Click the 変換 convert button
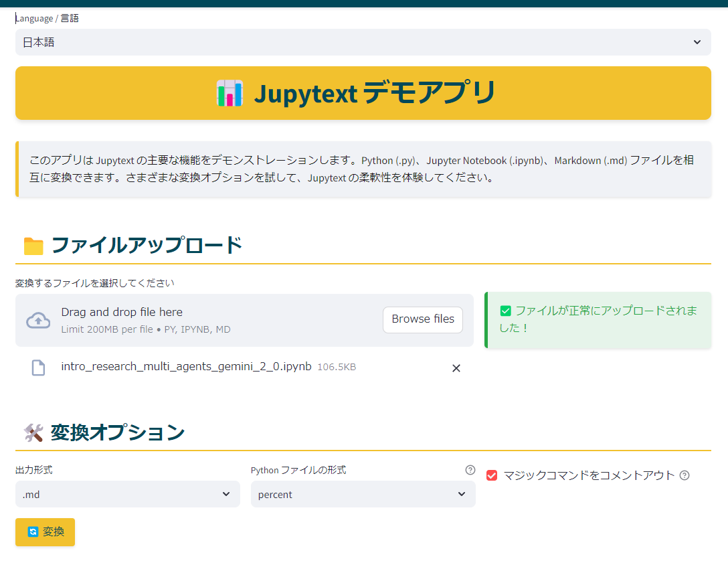The image size is (728, 565). 45,532
